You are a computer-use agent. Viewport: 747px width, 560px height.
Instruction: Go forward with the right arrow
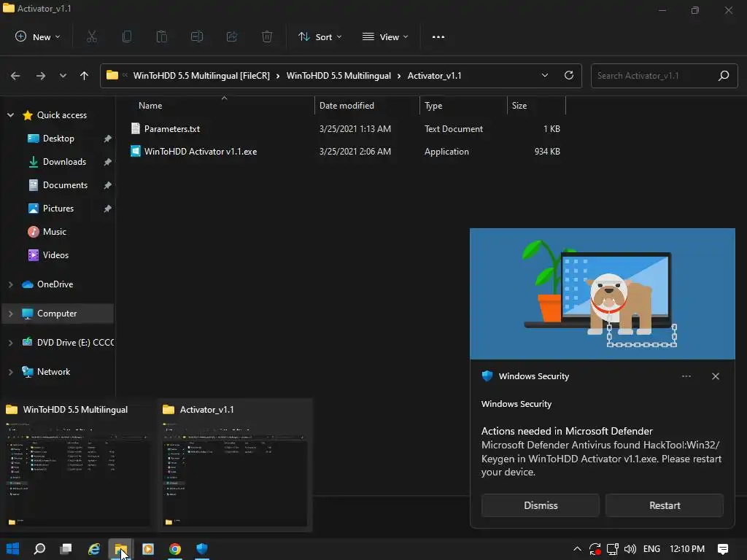click(x=41, y=76)
